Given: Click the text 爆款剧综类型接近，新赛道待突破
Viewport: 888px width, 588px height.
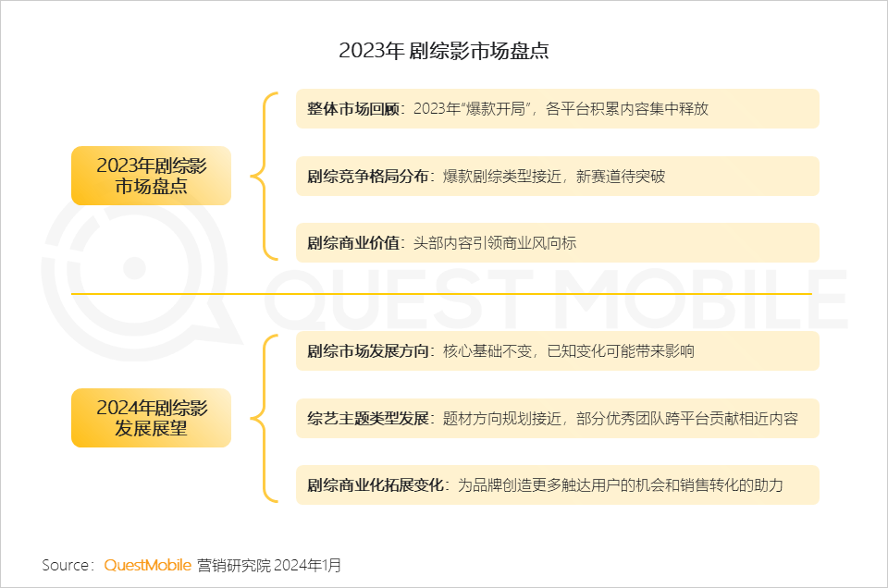Looking at the screenshot, I should (x=553, y=177).
